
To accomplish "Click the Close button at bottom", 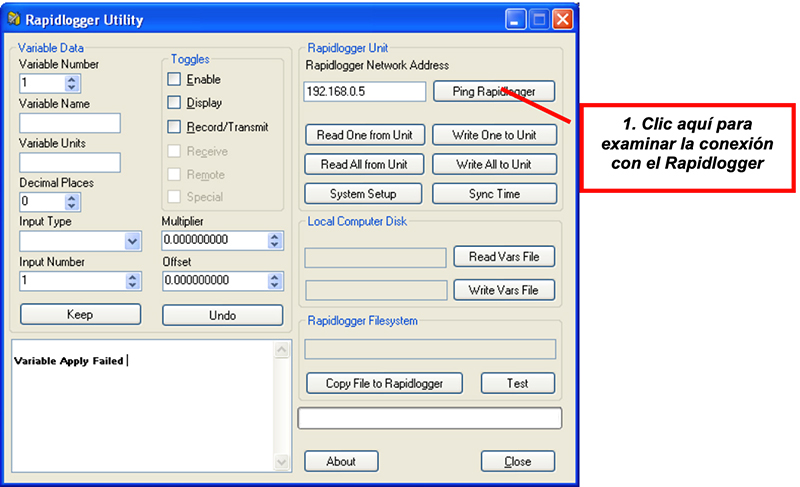I will (517, 461).
